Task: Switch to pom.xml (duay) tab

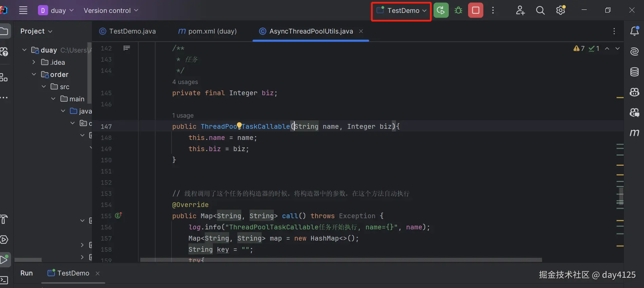Action: (x=207, y=31)
